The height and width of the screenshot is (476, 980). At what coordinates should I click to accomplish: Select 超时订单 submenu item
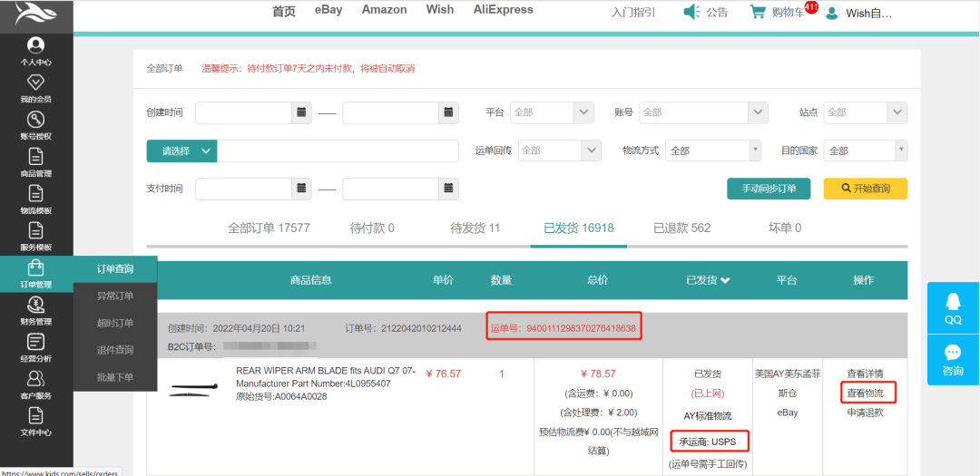(x=115, y=323)
